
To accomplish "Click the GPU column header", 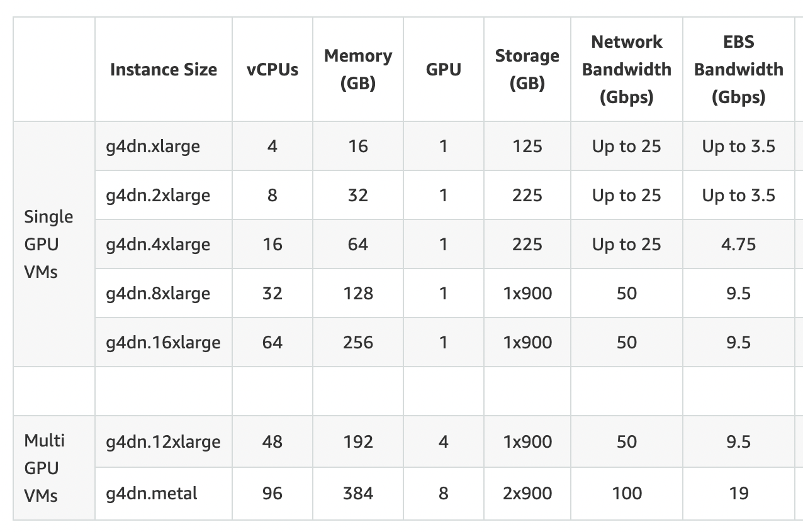I will coord(444,69).
